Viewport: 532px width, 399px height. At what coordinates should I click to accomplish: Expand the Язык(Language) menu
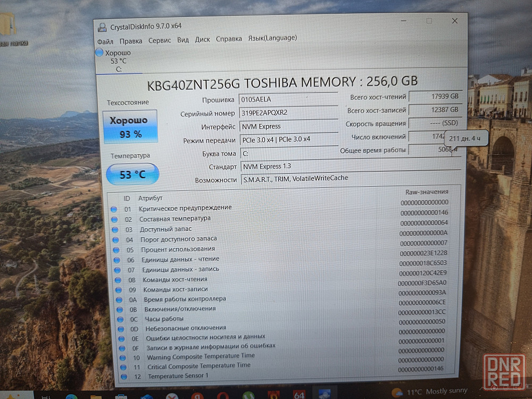[x=272, y=38]
